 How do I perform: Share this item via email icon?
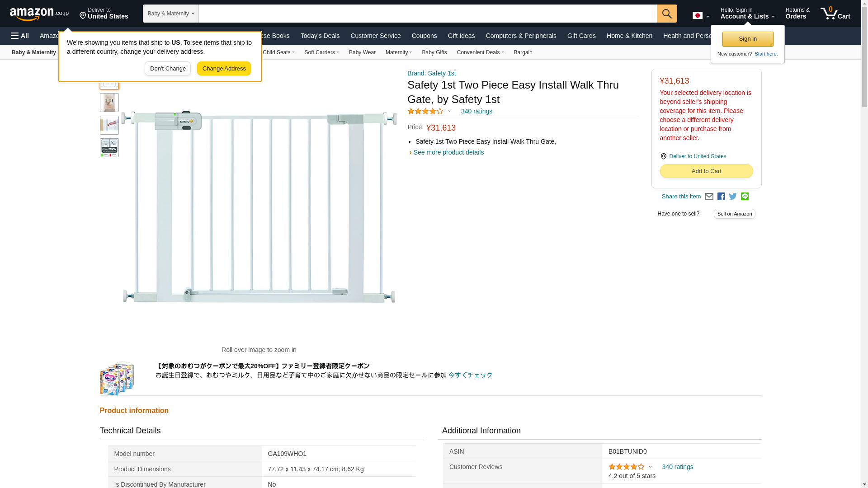point(709,197)
